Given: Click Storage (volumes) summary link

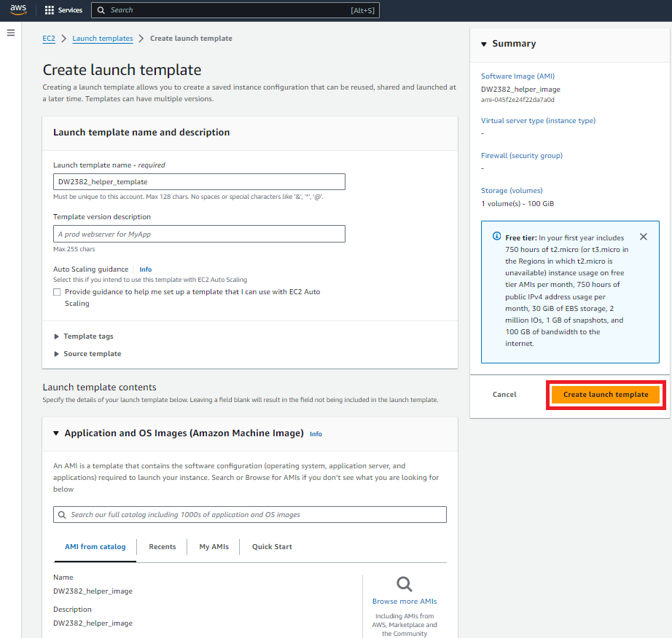Looking at the screenshot, I should tap(512, 191).
